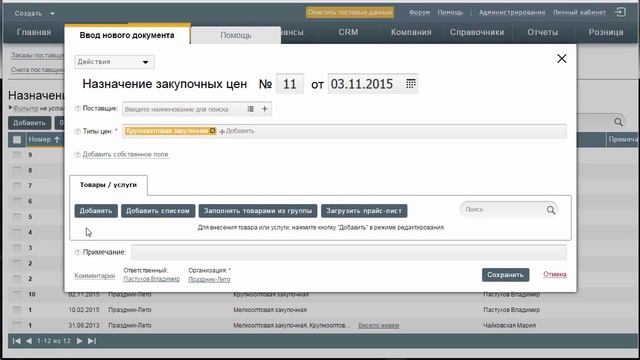Check the row number 6 checkbox
The width and height of the screenshot is (640, 360).
coord(17,201)
